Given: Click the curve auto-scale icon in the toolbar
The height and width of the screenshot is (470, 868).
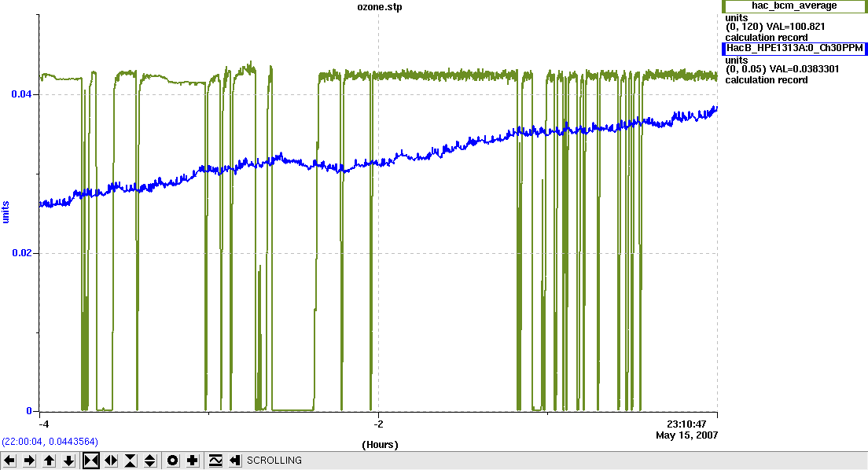Looking at the screenshot, I should [x=215, y=460].
